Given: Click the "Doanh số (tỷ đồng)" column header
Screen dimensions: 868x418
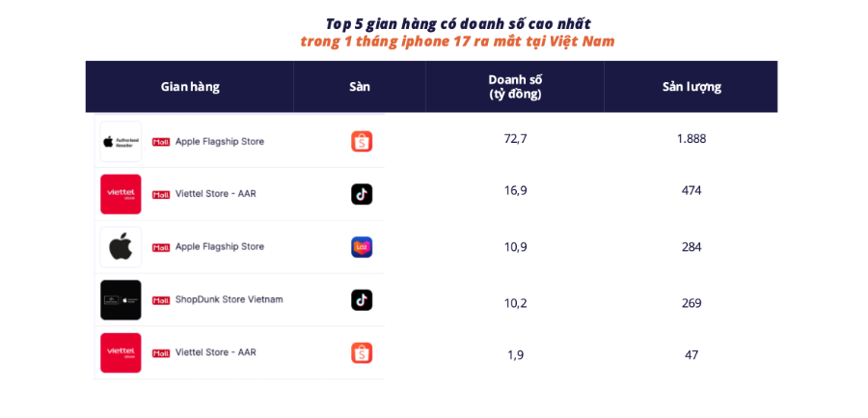Looking at the screenshot, I should [x=515, y=87].
